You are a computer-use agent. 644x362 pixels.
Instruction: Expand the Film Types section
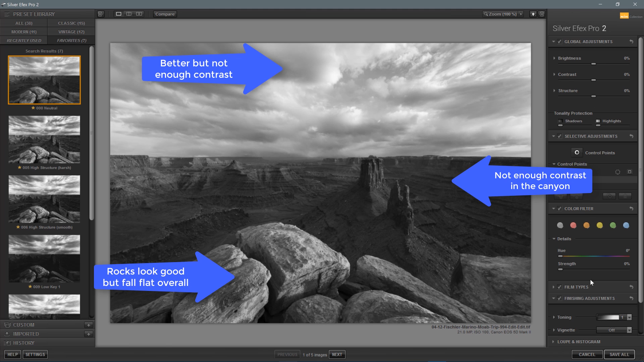(553, 287)
